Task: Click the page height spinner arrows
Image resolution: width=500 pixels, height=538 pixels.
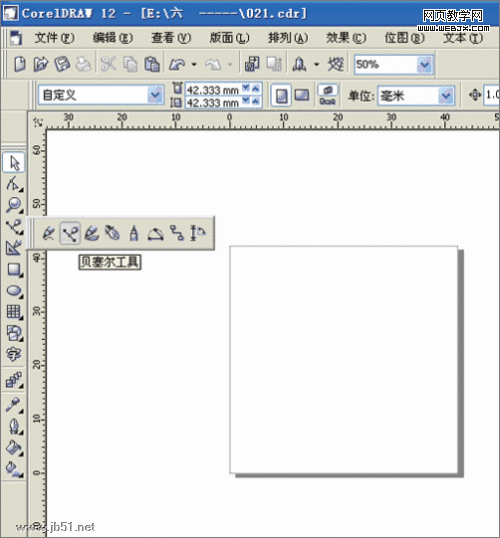Action: [251, 101]
